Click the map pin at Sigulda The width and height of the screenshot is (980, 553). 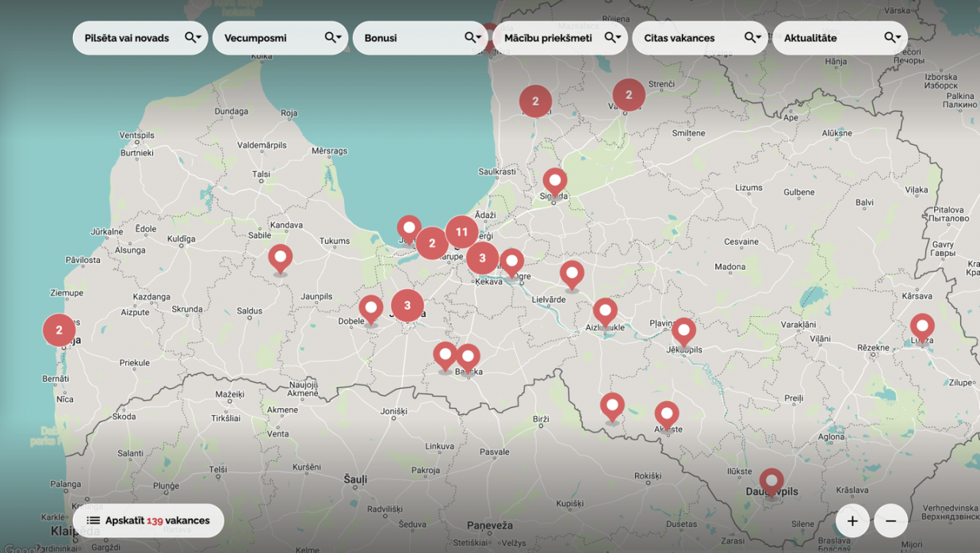tap(555, 181)
